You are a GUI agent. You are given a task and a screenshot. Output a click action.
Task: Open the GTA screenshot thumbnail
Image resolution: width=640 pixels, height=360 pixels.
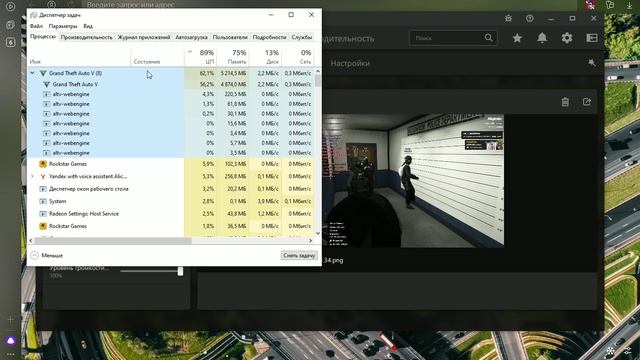pos(413,180)
